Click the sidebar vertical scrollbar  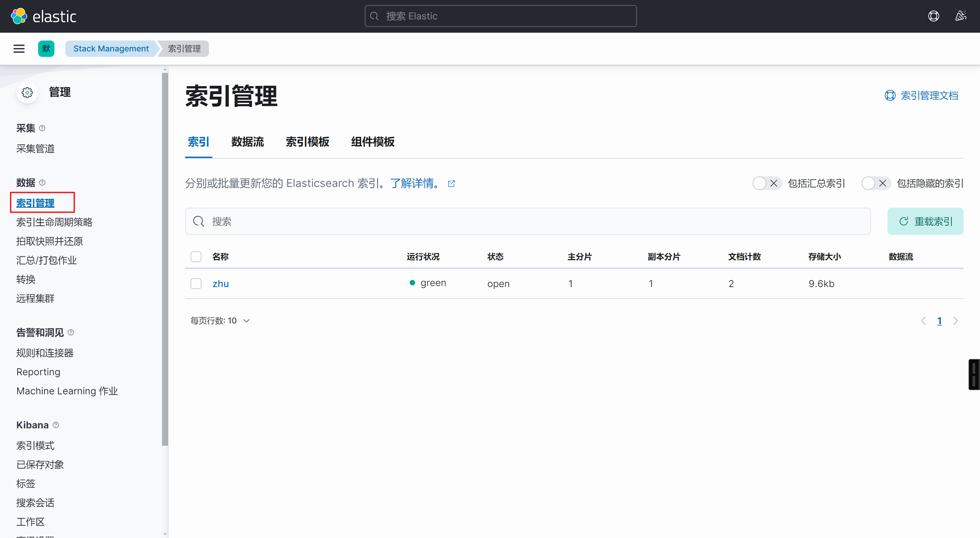click(165, 259)
